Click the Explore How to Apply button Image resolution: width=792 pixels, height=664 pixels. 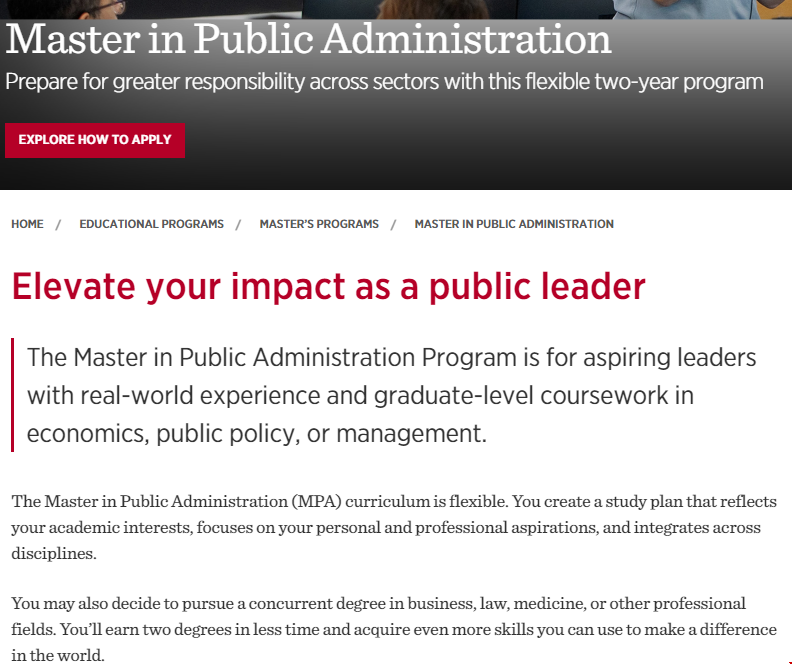click(x=95, y=140)
